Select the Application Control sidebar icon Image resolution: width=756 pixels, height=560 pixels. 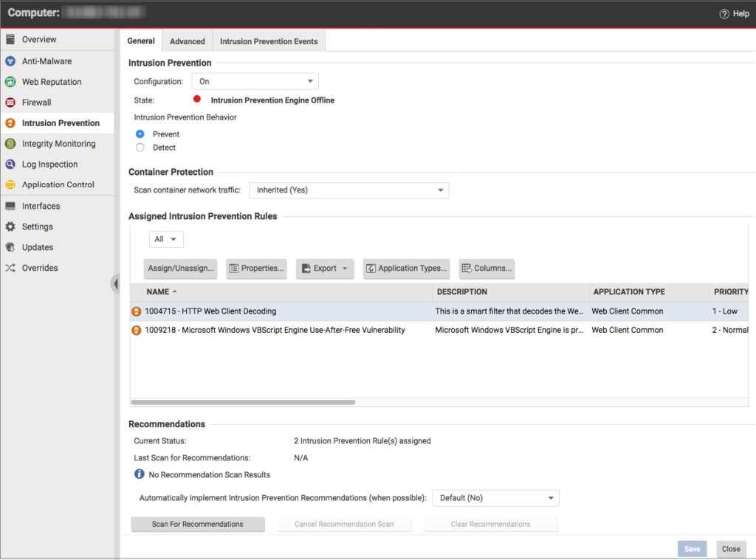(x=9, y=184)
